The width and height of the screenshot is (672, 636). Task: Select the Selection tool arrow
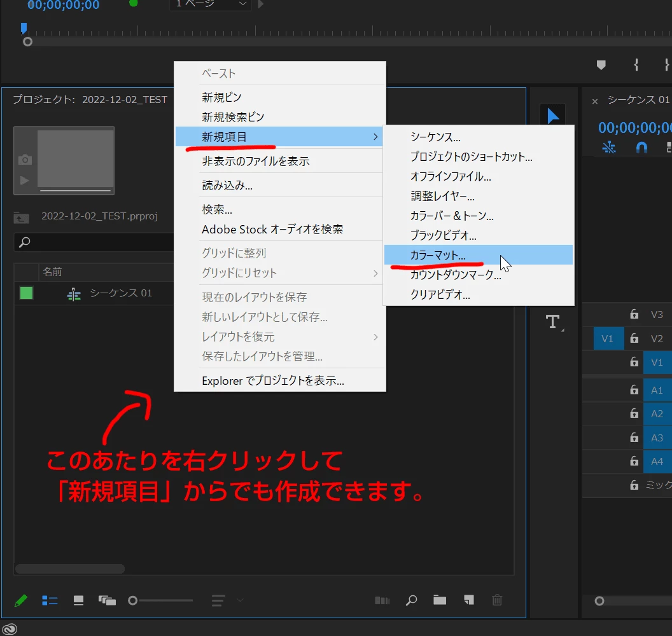[x=552, y=114]
